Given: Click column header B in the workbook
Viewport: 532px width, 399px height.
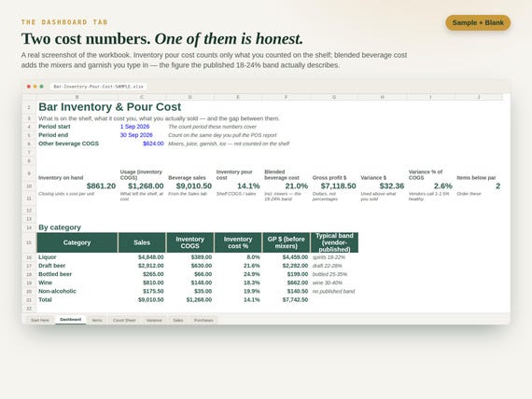Looking at the screenshot, I should pos(77,97).
